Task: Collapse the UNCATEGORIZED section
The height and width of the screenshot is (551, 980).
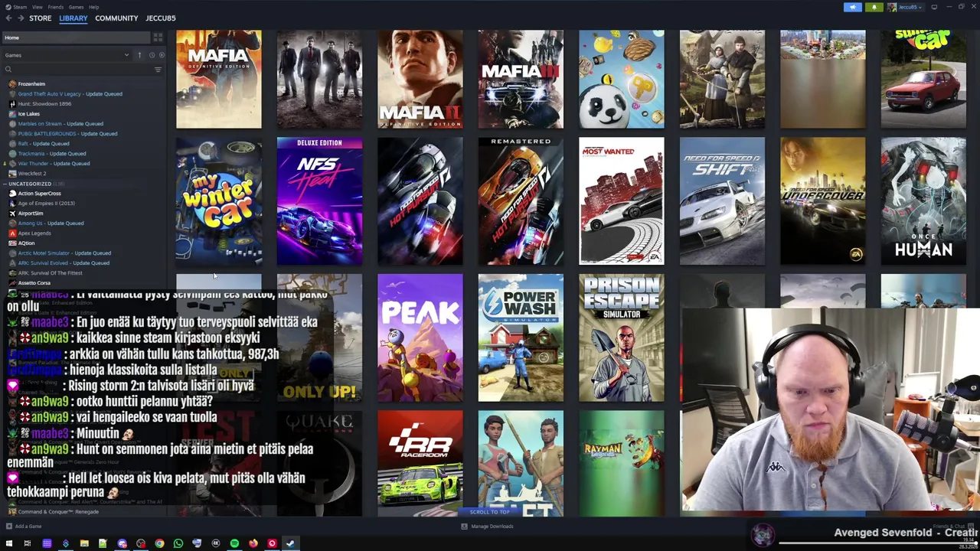Action: tap(4, 184)
